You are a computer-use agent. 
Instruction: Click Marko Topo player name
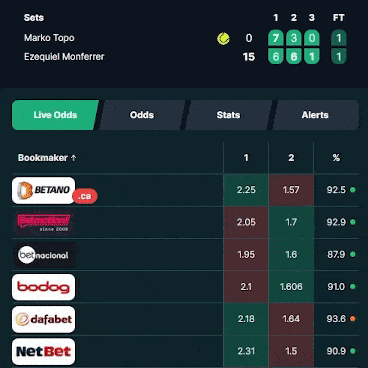tap(49, 38)
